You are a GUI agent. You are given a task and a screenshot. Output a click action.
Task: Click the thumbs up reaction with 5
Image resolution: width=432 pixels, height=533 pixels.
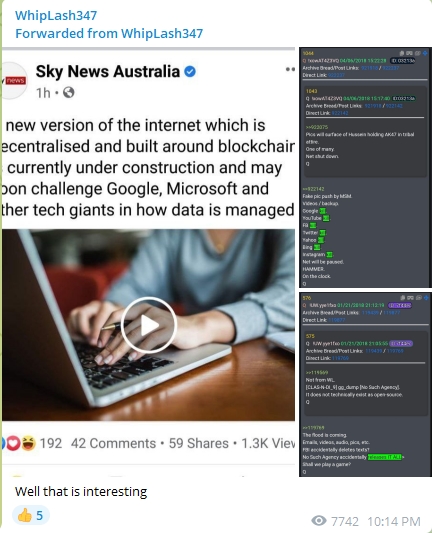pyautogui.click(x=31, y=515)
